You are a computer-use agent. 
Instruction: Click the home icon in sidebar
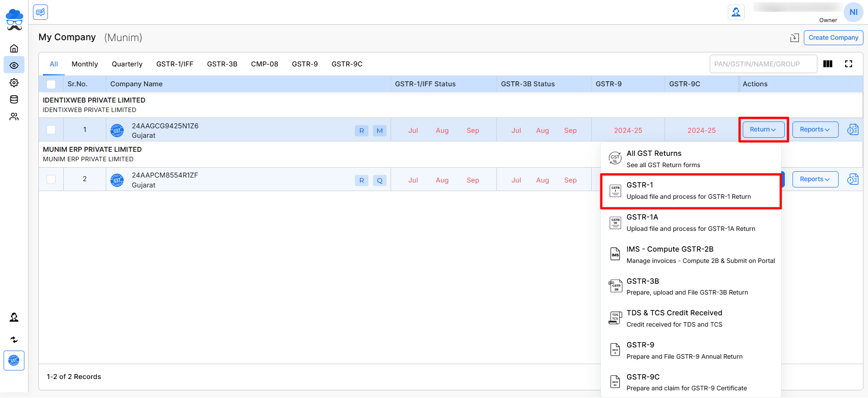14,48
